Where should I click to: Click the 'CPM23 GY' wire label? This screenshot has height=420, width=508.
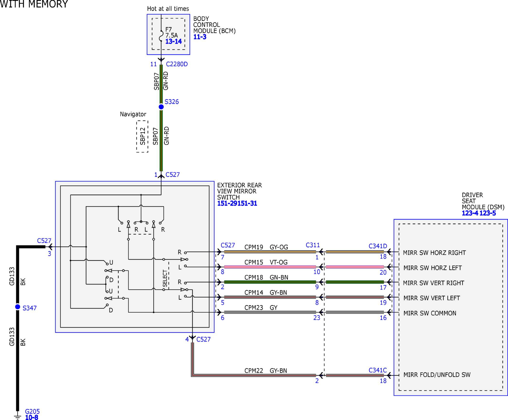[261, 308]
